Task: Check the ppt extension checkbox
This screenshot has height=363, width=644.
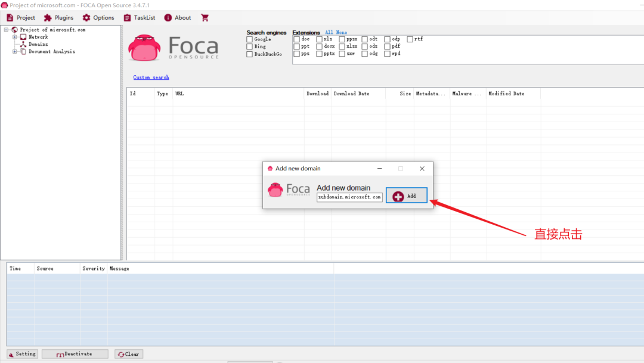Action: pos(296,46)
